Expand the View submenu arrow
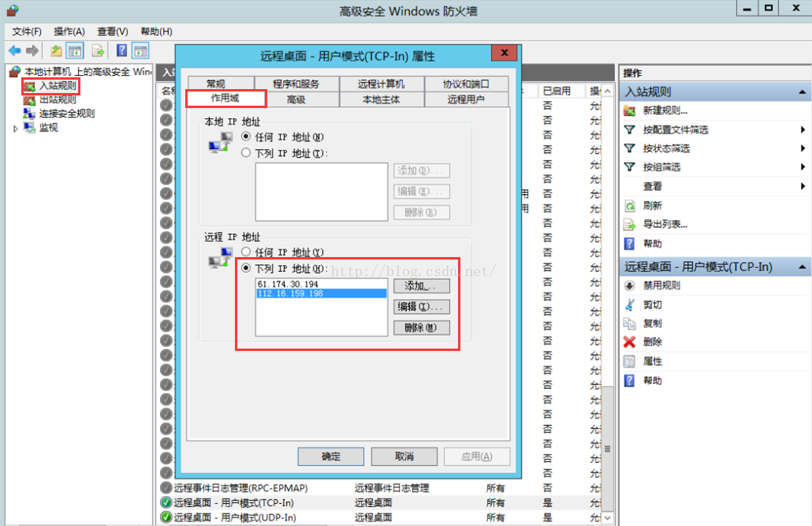812x526 pixels. (803, 186)
